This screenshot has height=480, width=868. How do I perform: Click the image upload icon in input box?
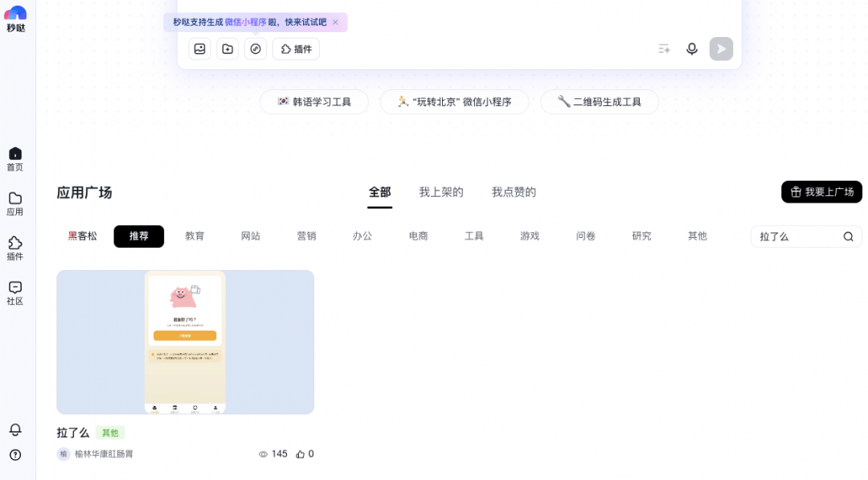[199, 49]
